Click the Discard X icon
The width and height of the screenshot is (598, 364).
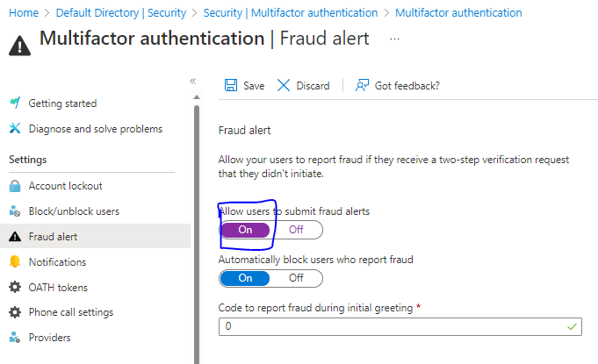pyautogui.click(x=284, y=85)
